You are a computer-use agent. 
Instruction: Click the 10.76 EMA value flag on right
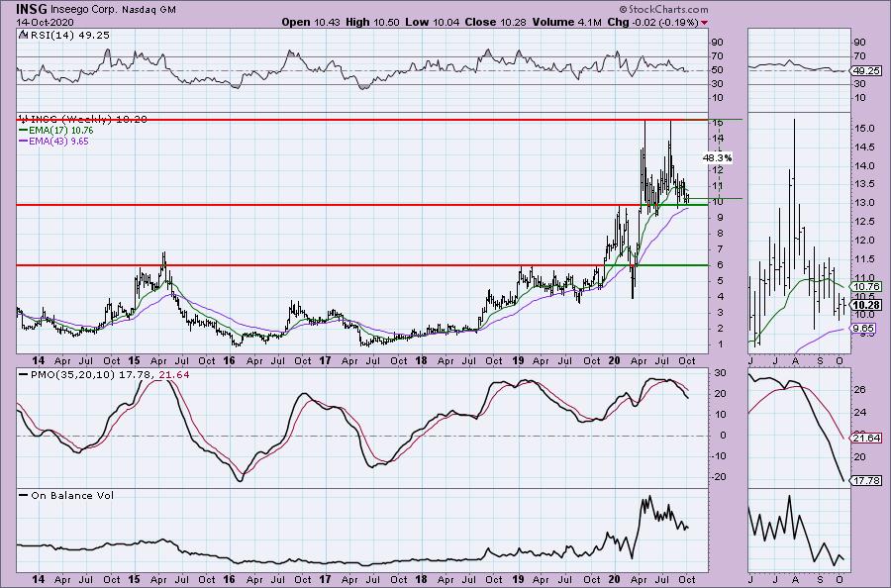click(867, 287)
